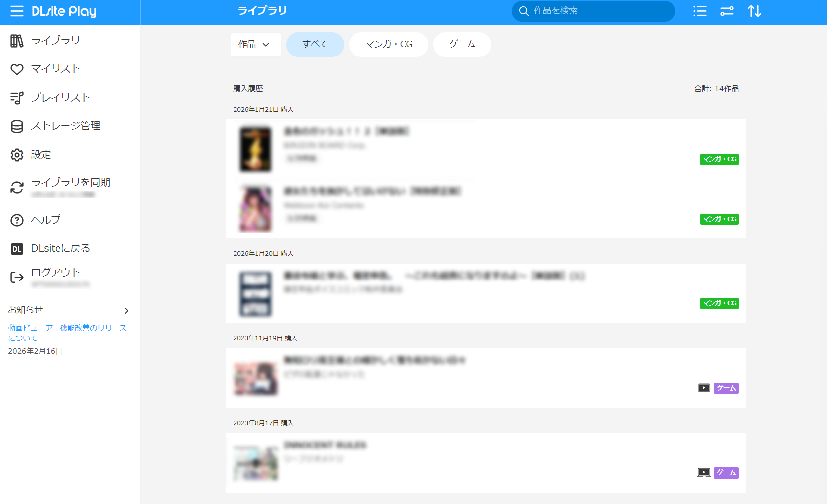The height and width of the screenshot is (504, 827).
Task: Click the 2026年1月21日 購入 date label
Action: [263, 110]
